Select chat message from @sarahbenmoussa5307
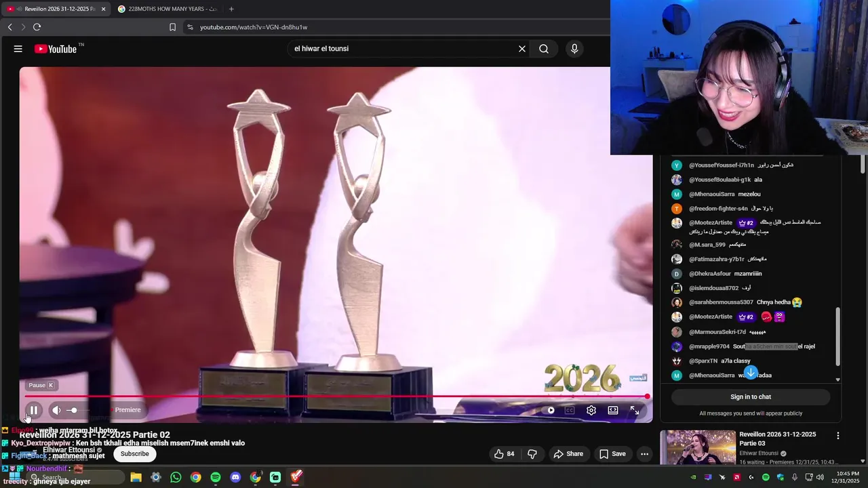The height and width of the screenshot is (488, 868). click(x=745, y=302)
